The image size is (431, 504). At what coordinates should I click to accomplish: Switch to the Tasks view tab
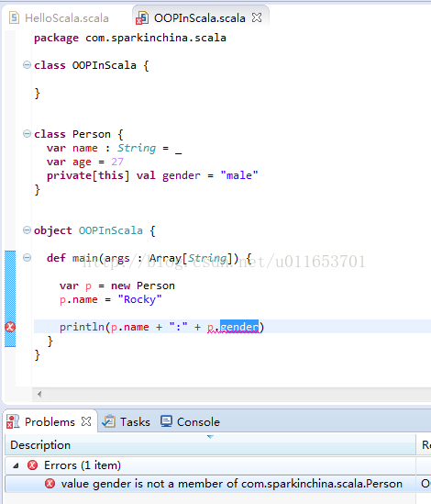pos(135,421)
